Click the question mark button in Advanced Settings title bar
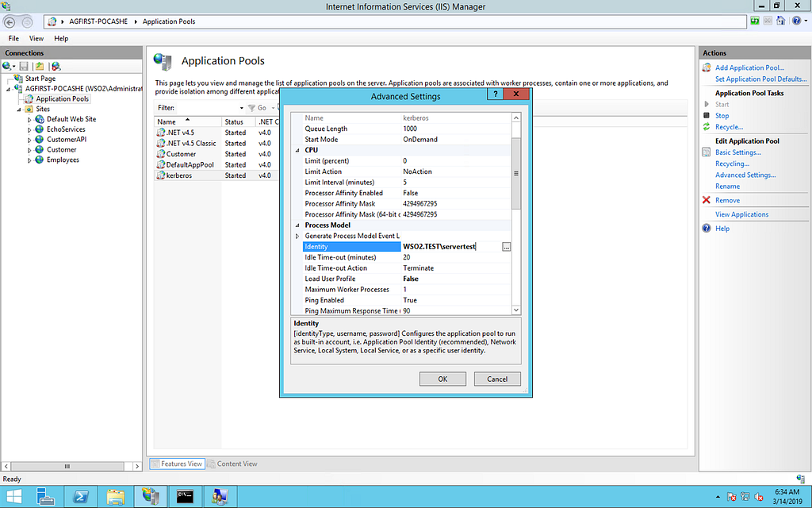Screen dimensions: 812x508 (495, 94)
